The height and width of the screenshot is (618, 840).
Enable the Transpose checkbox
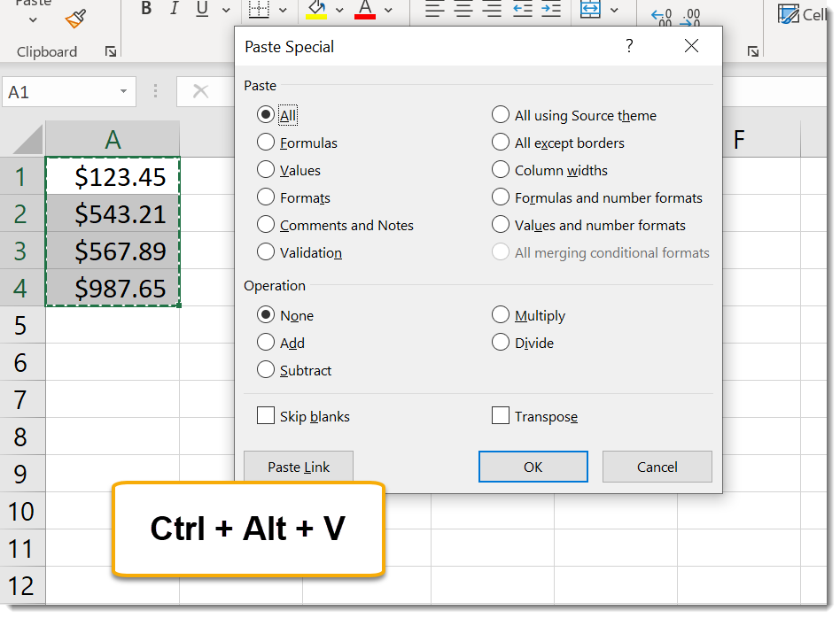(x=501, y=416)
